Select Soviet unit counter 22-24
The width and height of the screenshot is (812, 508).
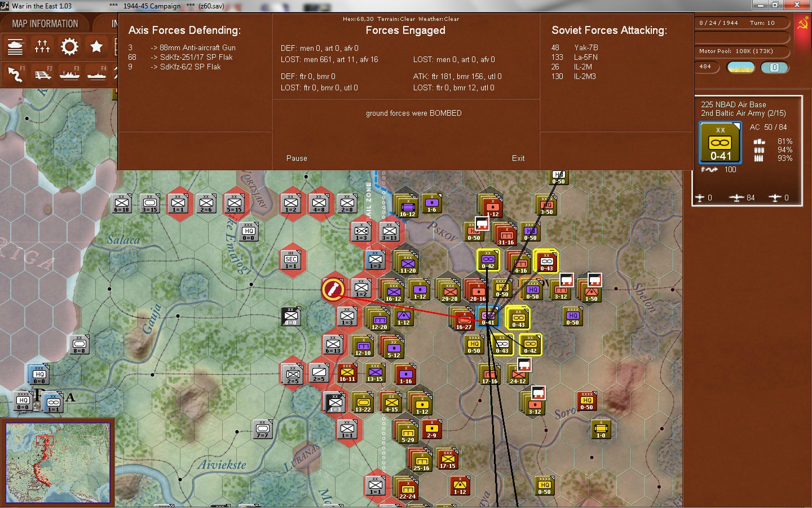point(408,489)
